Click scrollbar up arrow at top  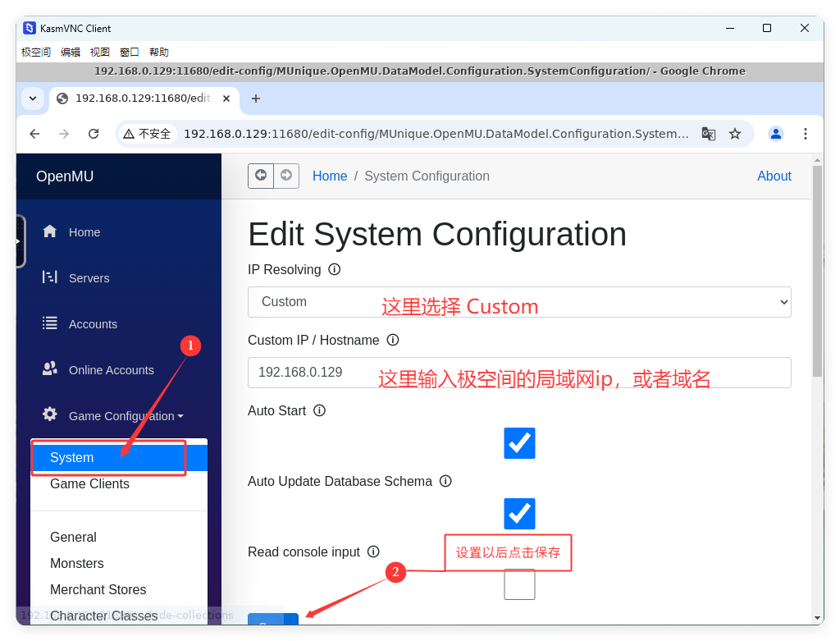[x=817, y=160]
